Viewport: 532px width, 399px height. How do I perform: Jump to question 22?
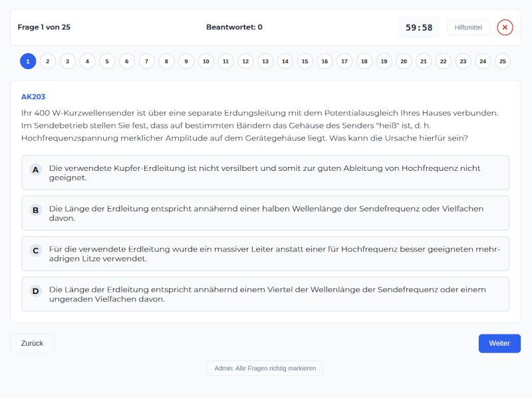coord(443,61)
